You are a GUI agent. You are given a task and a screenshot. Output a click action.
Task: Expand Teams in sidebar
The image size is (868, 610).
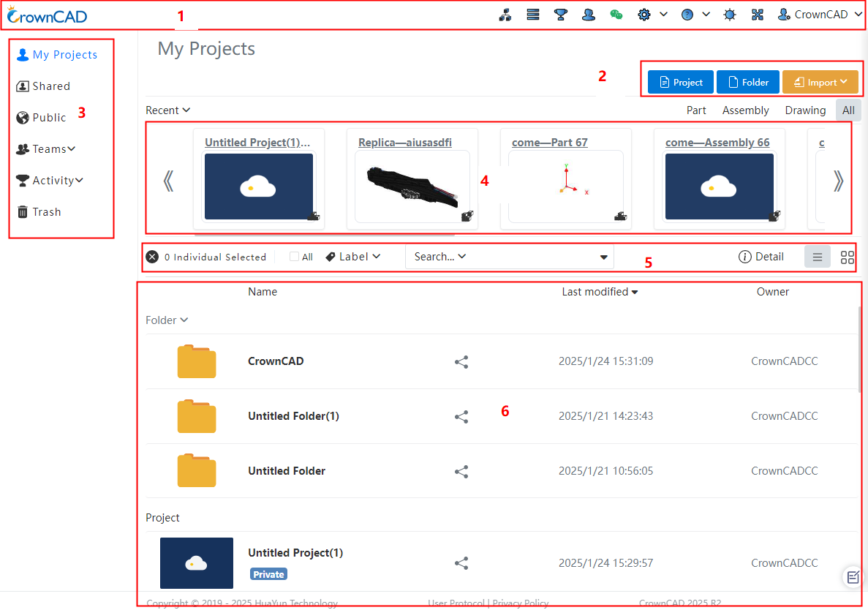coord(46,149)
